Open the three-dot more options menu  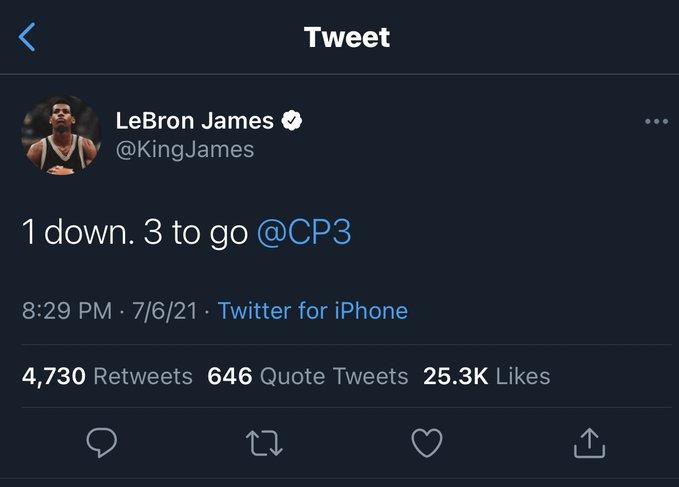coord(656,122)
